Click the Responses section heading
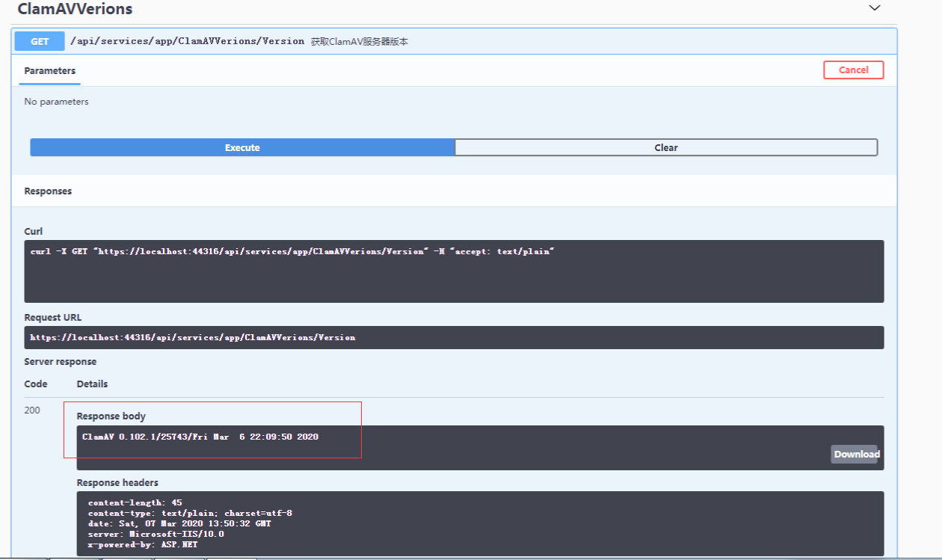Viewport: 942px width, 560px height. pos(48,191)
